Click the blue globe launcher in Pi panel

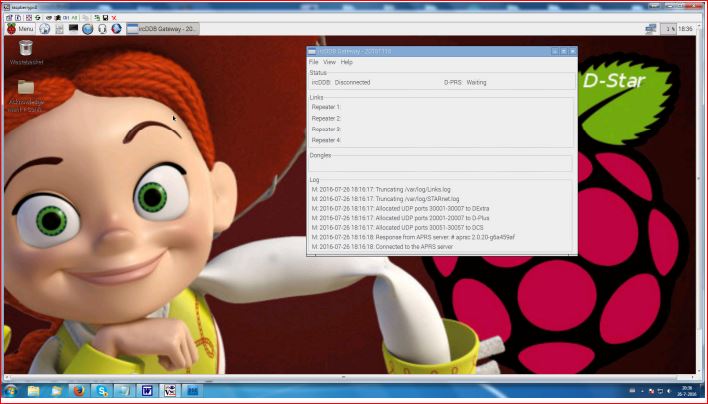(x=88, y=29)
